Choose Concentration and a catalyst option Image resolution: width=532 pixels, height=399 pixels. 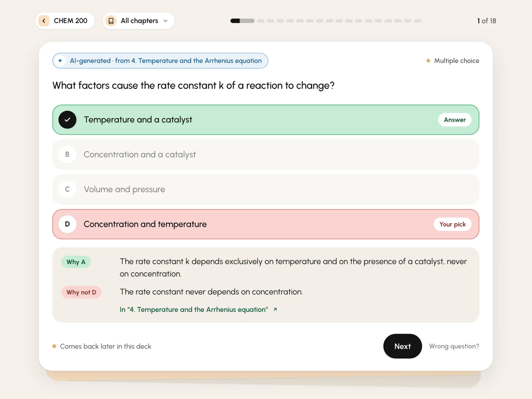point(266,155)
